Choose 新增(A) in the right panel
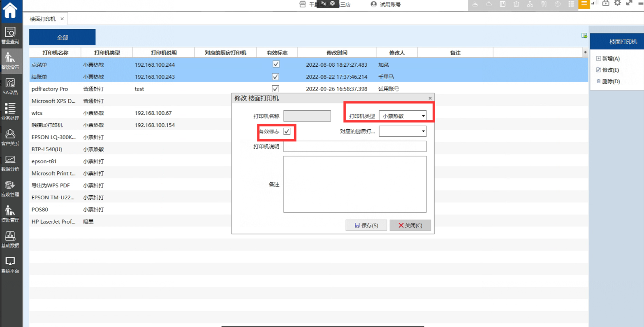The width and height of the screenshot is (644, 327). (608, 59)
